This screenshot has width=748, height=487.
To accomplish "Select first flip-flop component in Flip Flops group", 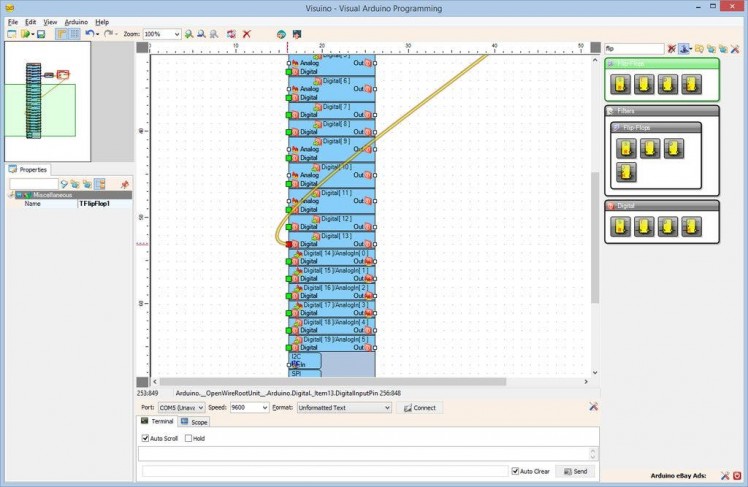I will click(625, 84).
